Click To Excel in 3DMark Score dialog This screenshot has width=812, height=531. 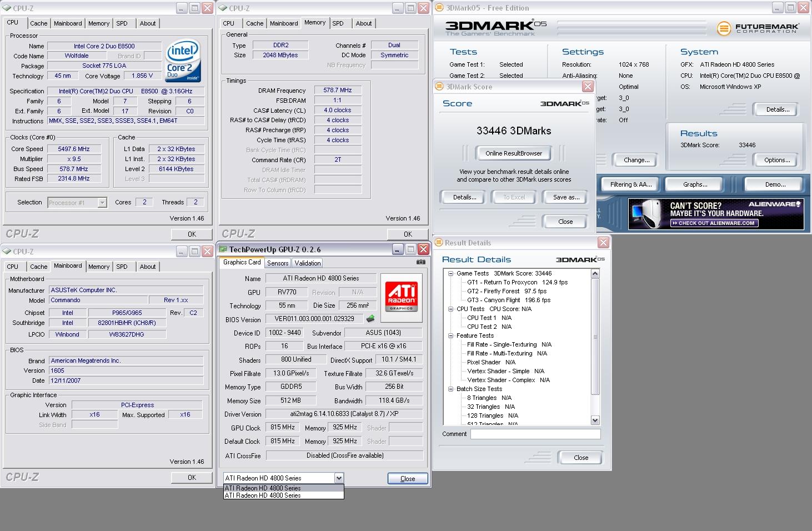click(x=514, y=197)
